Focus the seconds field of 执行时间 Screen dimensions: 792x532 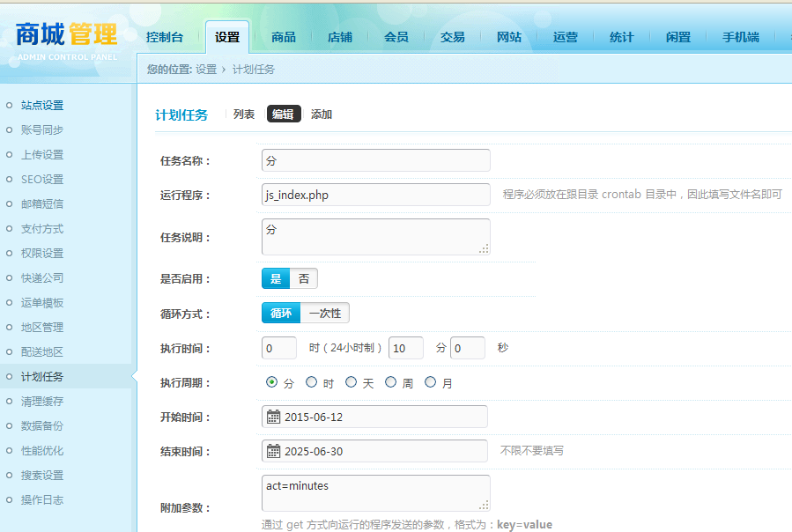(468, 348)
